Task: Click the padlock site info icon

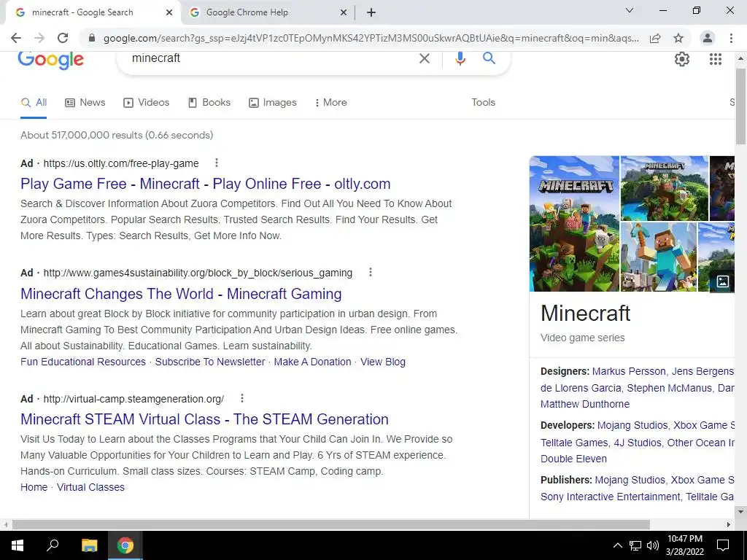Action: (92, 38)
